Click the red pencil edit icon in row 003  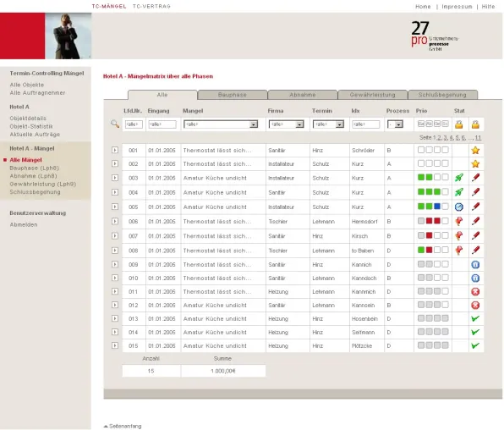(x=475, y=178)
